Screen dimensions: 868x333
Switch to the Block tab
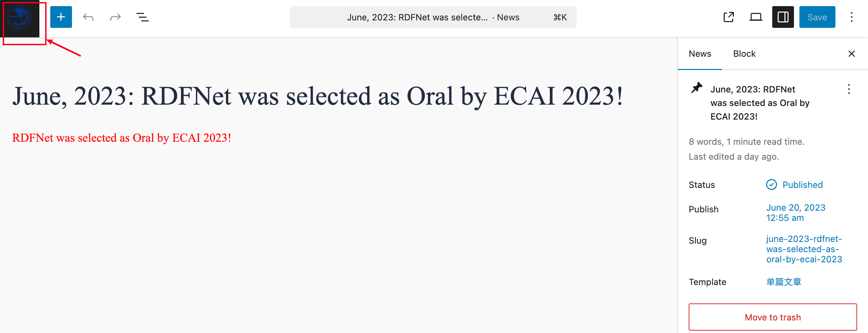744,54
